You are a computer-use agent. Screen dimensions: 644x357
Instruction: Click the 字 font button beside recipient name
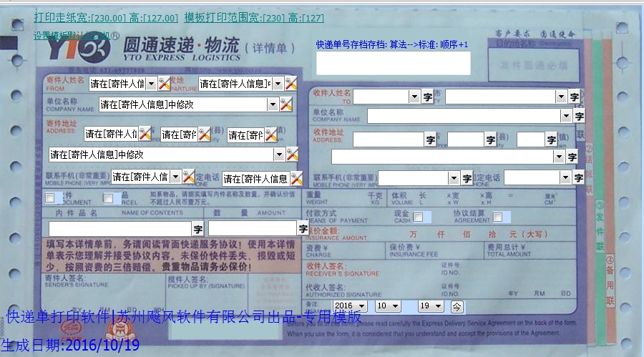point(428,97)
